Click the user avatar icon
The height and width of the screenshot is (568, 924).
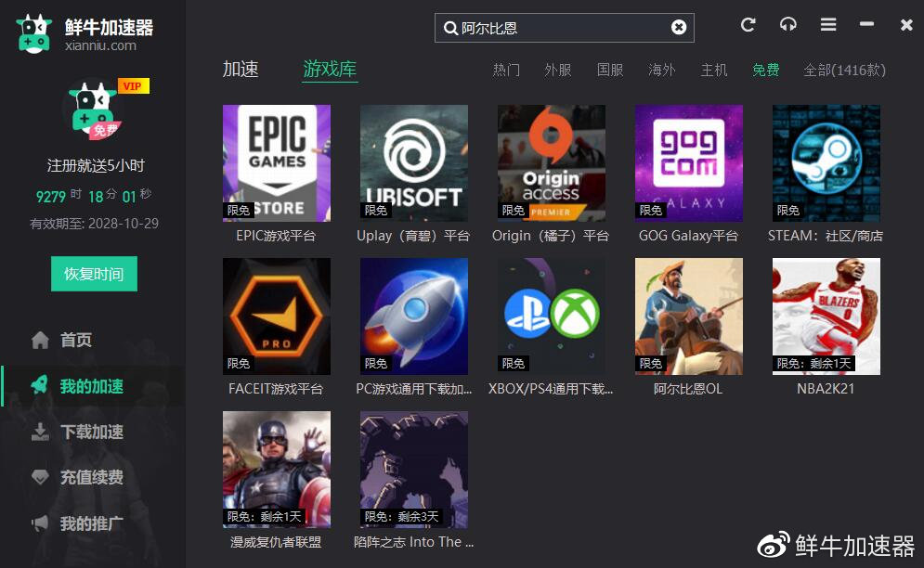click(91, 110)
